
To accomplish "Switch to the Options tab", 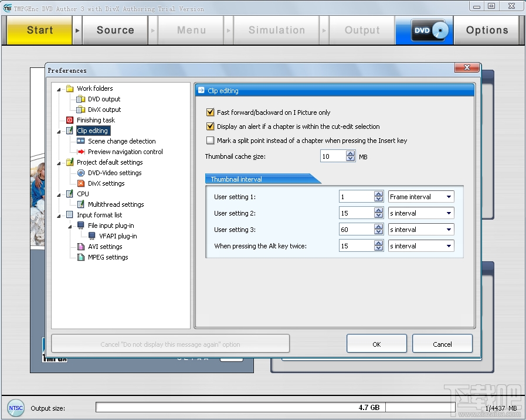I will click(x=487, y=30).
